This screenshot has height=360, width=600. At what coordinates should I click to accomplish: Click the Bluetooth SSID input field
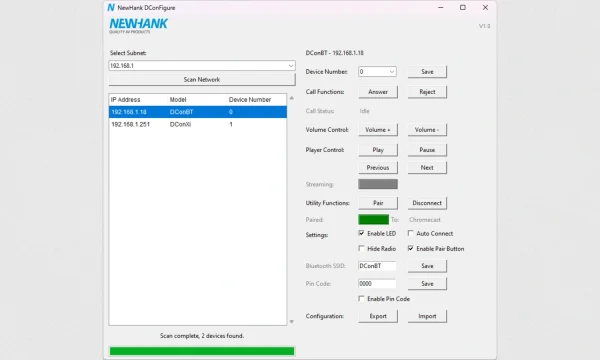click(x=377, y=266)
